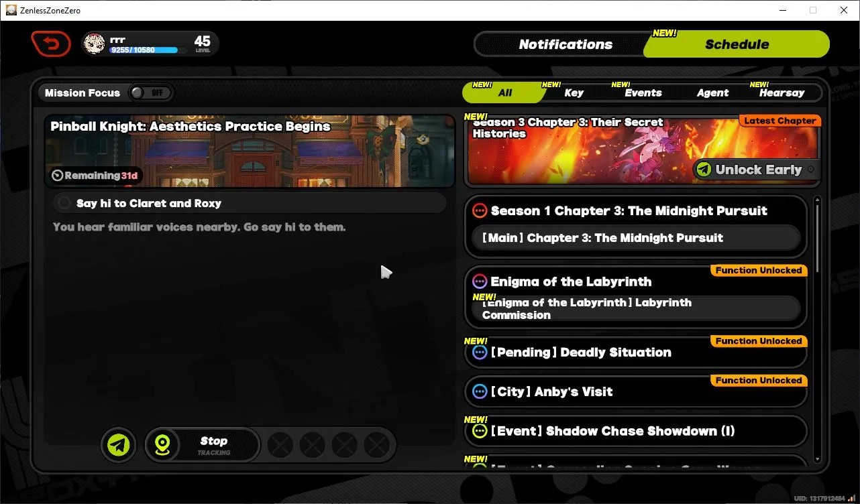Toggle the Mission Focus switch
The image size is (860, 504).
(150, 92)
